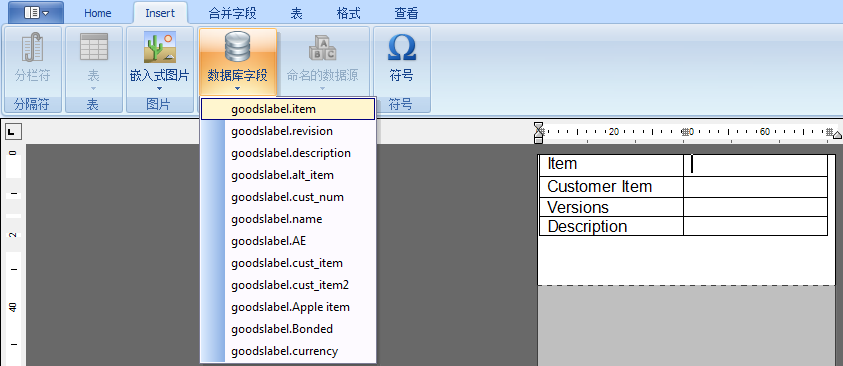Open the 表 ribbon tab
Viewport: 843px width, 366px height.
(296, 13)
